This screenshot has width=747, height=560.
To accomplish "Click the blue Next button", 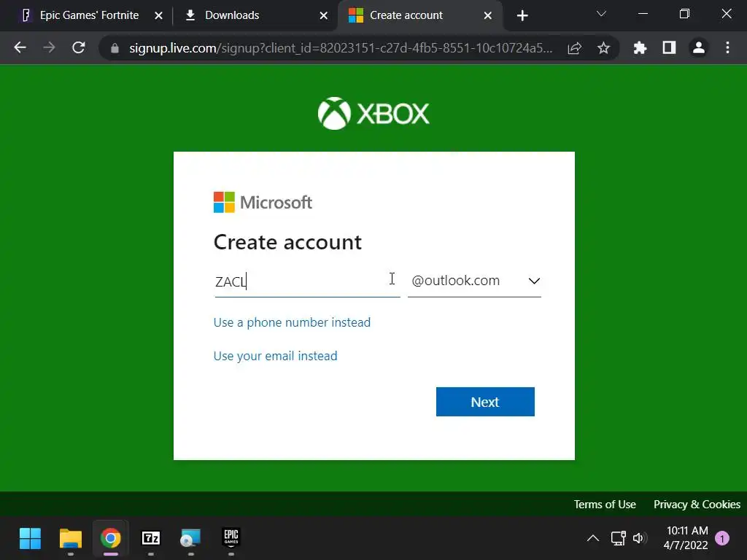I will pos(485,402).
